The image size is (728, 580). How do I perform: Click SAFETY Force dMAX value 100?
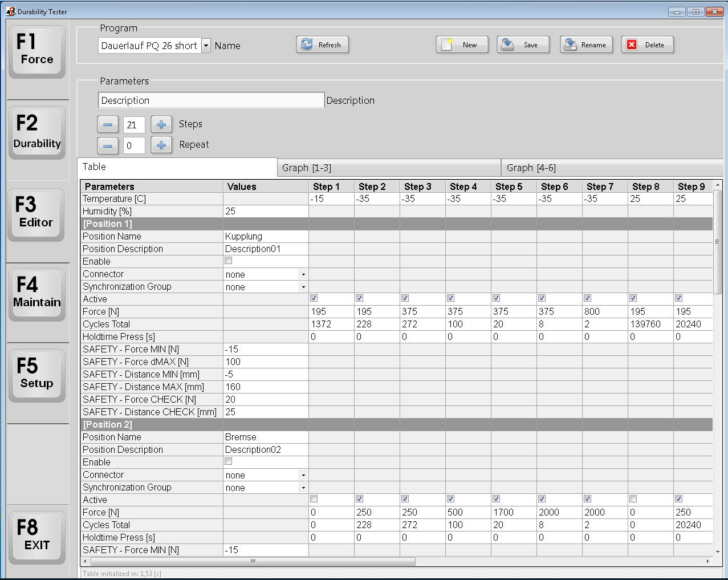[x=266, y=362]
